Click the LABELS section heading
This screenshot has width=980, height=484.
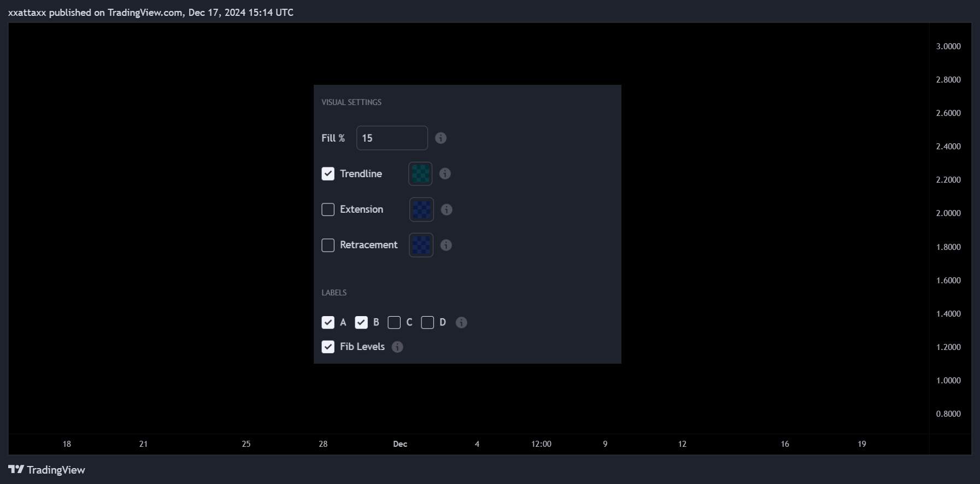334,293
